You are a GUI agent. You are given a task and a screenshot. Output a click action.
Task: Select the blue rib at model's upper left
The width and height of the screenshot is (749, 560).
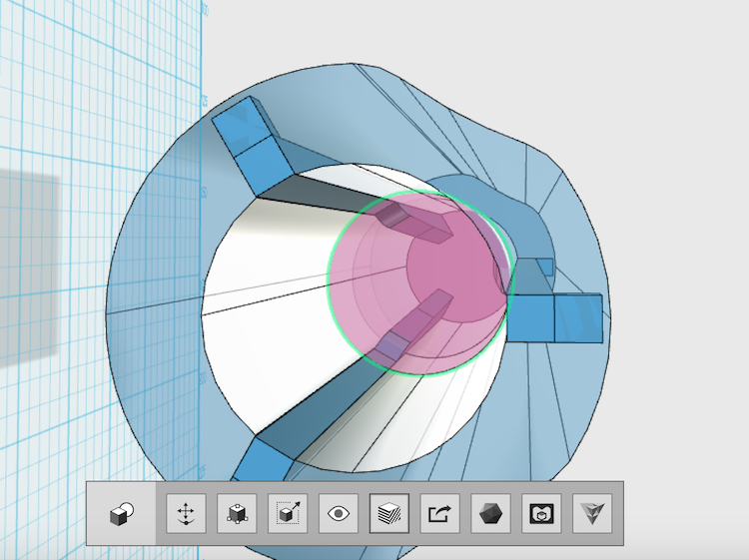[x=253, y=146]
